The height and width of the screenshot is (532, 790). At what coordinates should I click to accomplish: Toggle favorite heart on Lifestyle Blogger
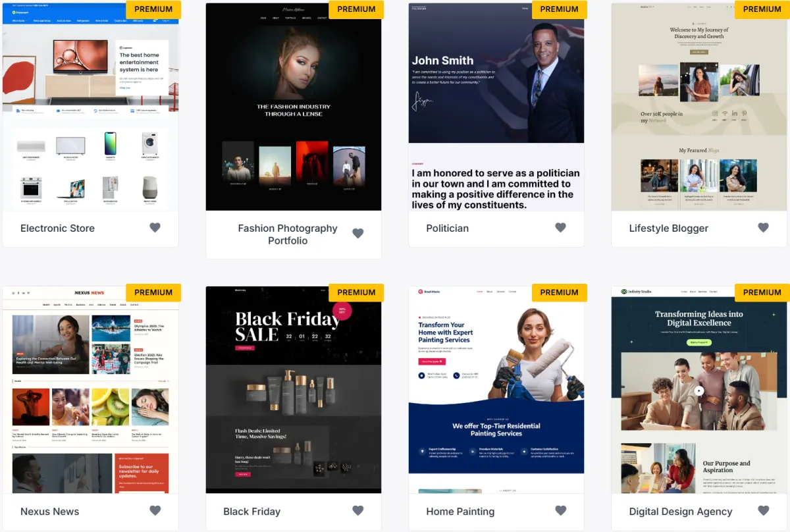click(763, 228)
